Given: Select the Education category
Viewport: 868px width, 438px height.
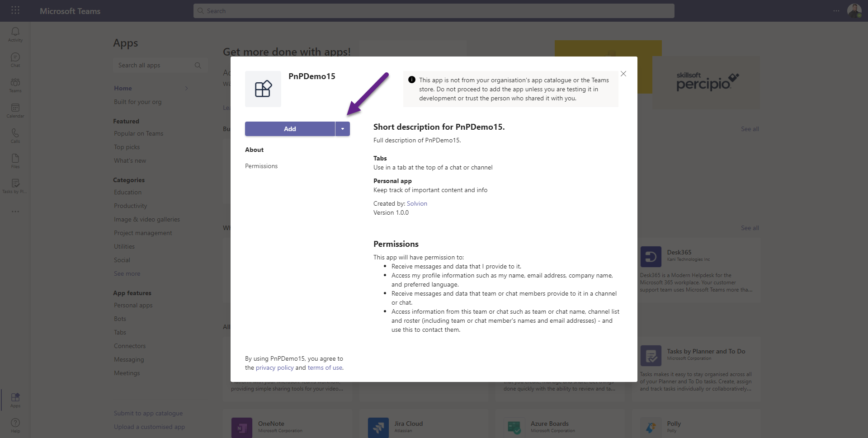Looking at the screenshot, I should tap(127, 192).
